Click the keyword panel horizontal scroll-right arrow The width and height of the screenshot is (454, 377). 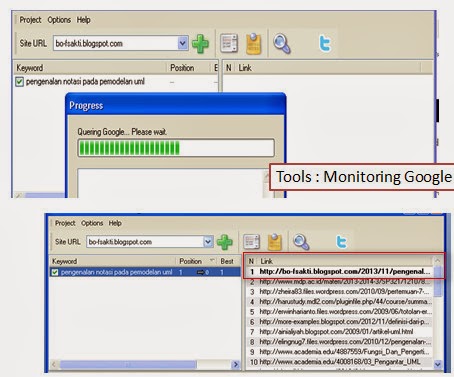236,365
